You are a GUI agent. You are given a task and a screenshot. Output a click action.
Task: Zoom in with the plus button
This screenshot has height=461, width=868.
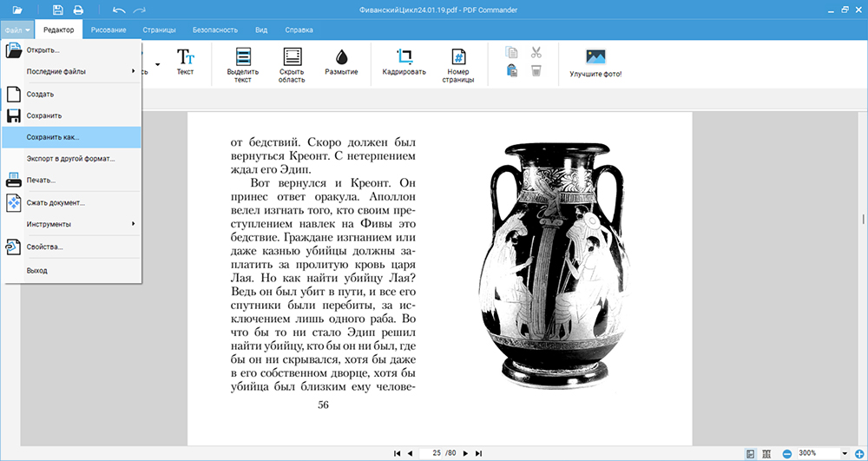(x=859, y=454)
